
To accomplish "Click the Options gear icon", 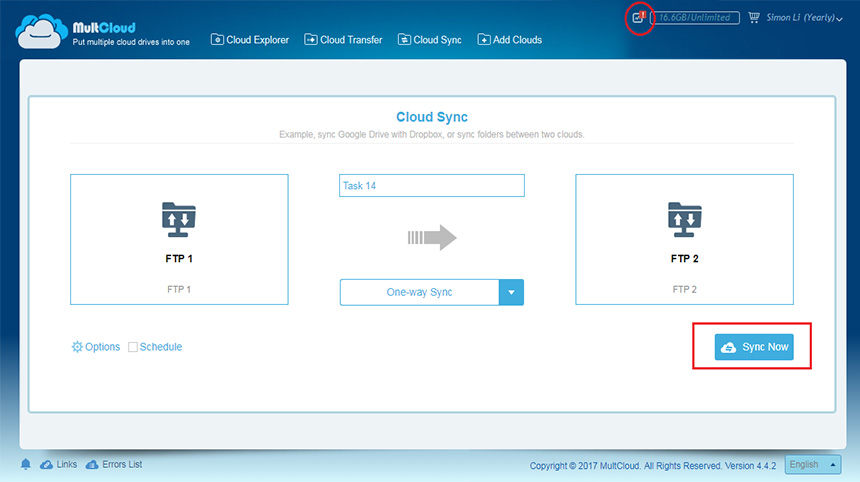I will (77, 347).
